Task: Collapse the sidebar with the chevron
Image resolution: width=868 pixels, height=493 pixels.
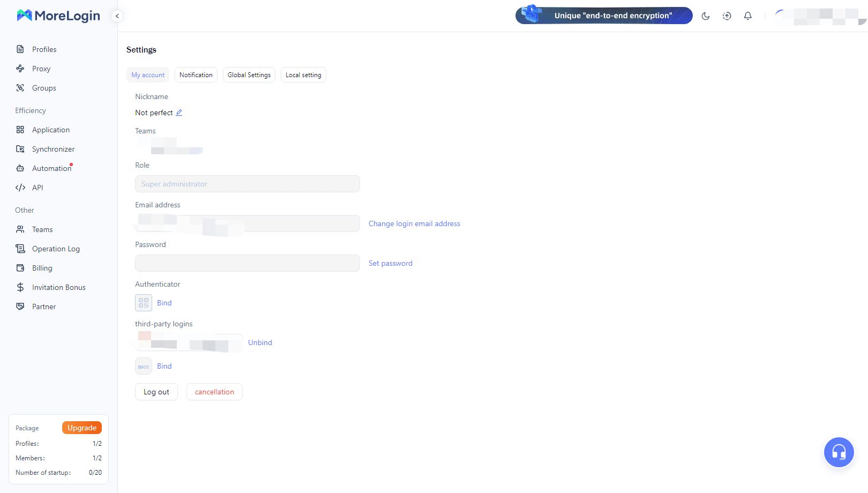Action: (x=117, y=16)
